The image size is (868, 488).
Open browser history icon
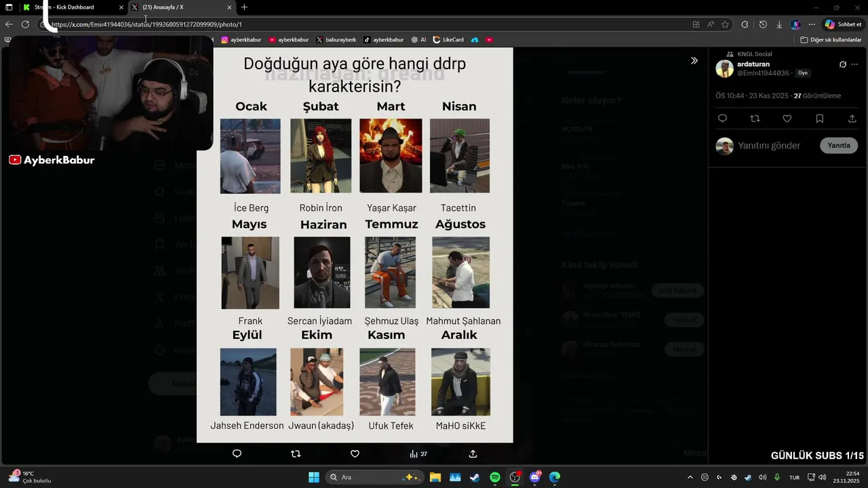(x=763, y=24)
